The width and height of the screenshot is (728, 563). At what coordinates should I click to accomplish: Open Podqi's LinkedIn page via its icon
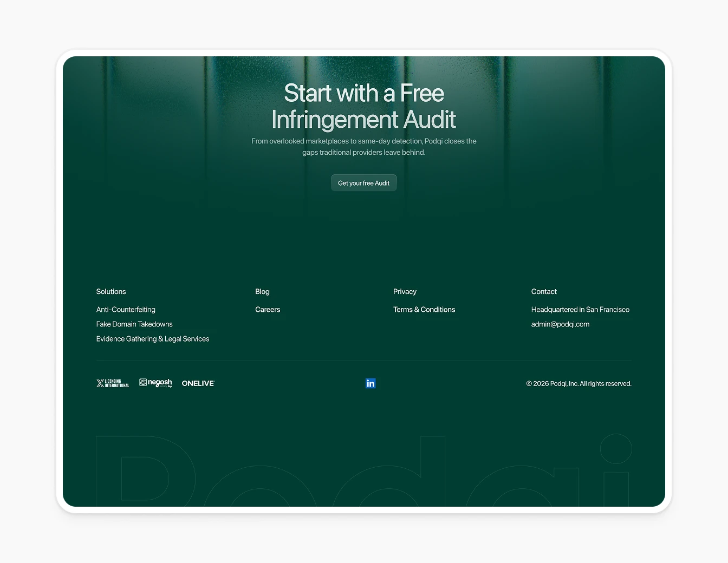(370, 383)
